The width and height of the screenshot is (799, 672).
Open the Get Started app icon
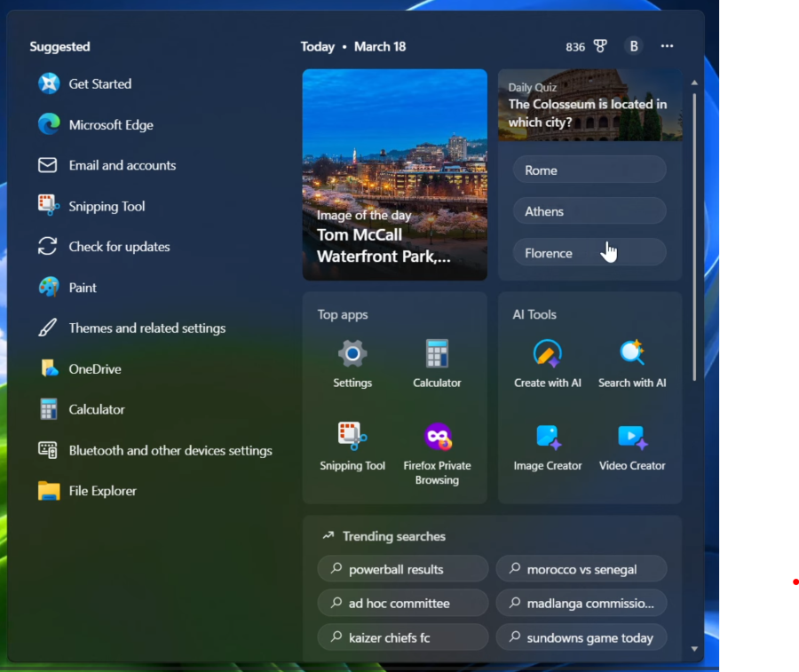[49, 83]
